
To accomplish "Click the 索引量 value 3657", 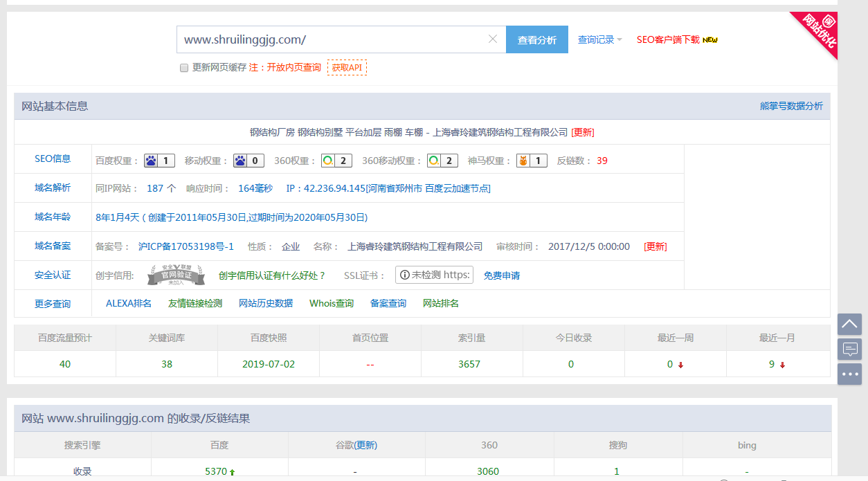I will [469, 364].
